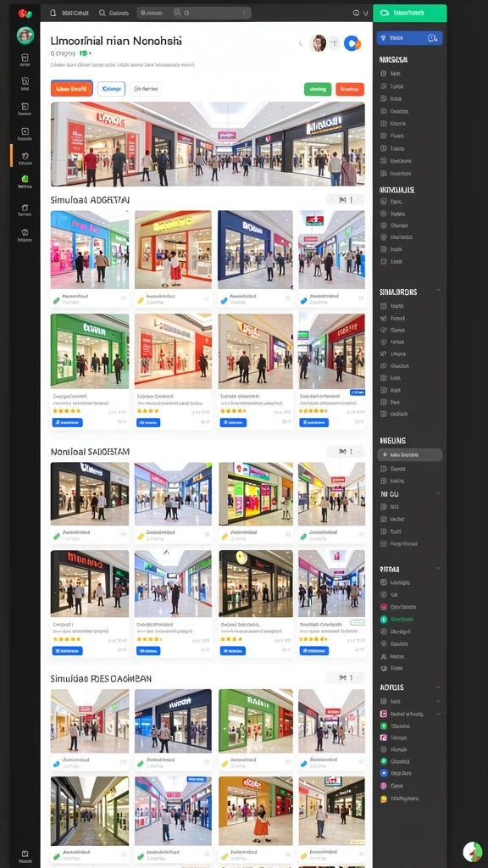
Task: Select the green icon in the left sidebar
Action: coord(25,179)
